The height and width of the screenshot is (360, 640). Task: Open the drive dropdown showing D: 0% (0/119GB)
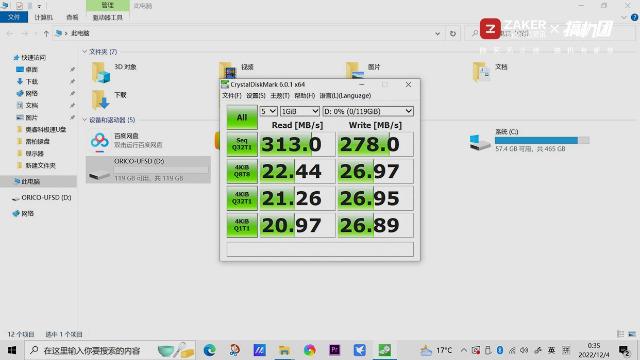368,111
